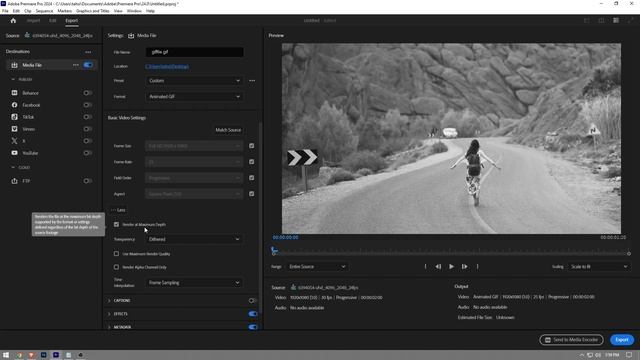Collapse the Publish destinations group
The height and width of the screenshot is (360, 640).
[13, 79]
